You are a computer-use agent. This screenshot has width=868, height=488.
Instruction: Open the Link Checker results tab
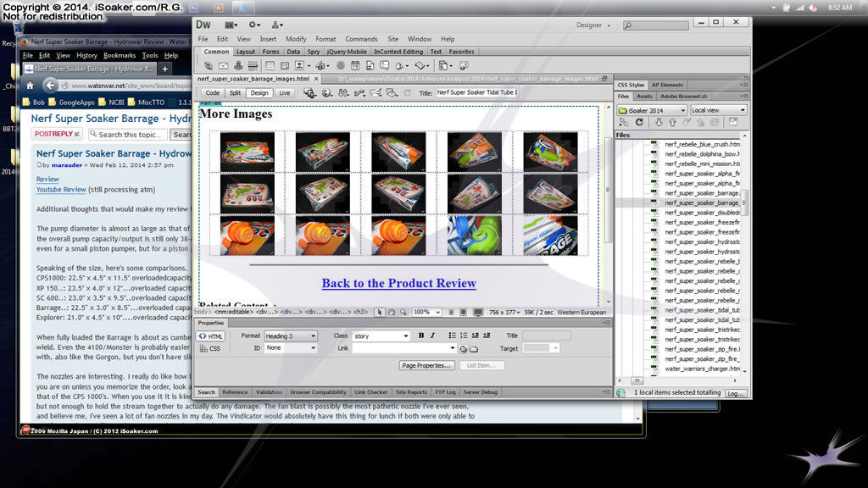370,392
